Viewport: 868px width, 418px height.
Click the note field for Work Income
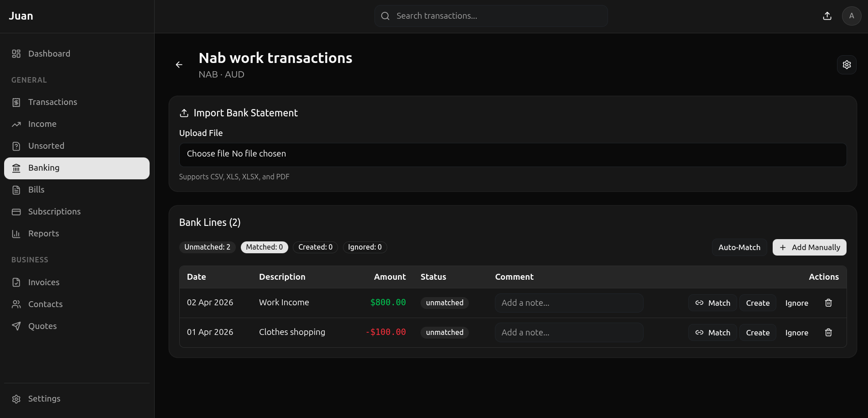pyautogui.click(x=569, y=303)
